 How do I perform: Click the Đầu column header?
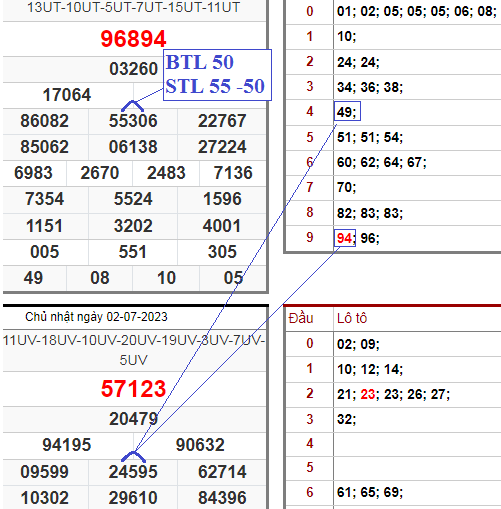pyautogui.click(x=301, y=318)
